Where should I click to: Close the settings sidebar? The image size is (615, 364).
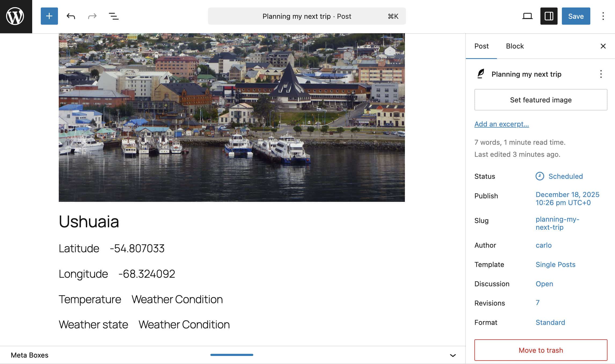[x=603, y=46]
